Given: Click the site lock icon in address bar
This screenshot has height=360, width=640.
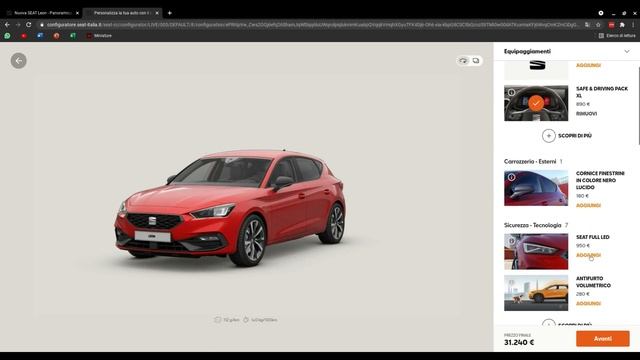Looking at the screenshot, I should click(x=42, y=24).
